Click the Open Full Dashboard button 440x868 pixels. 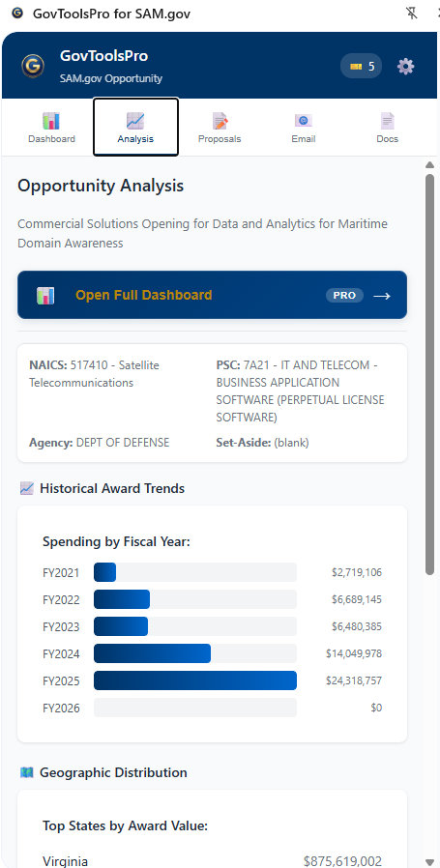(x=212, y=295)
